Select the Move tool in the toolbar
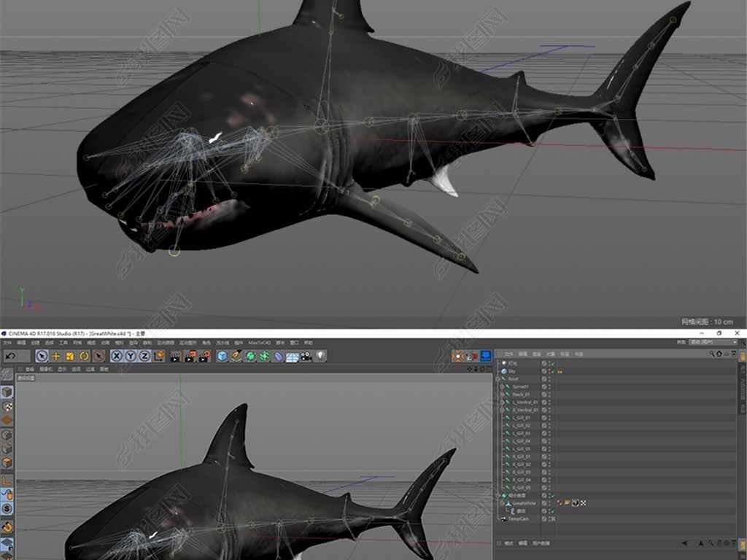747x560 pixels. coord(55,357)
